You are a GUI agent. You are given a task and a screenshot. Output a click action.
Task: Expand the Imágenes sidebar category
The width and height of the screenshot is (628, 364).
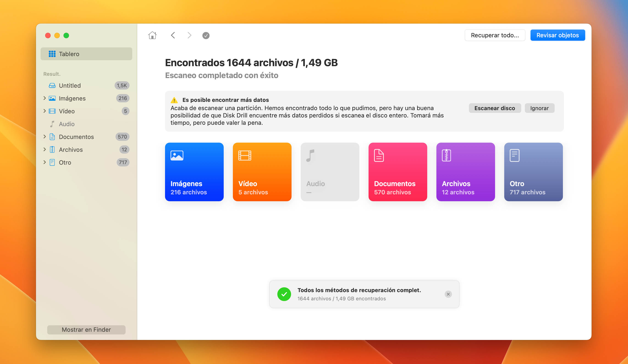click(45, 98)
